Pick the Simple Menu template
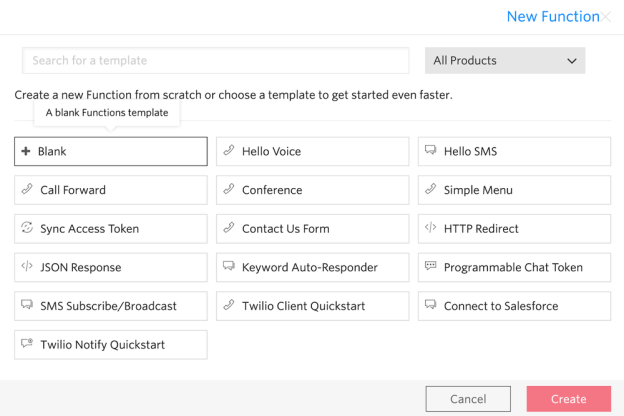This screenshot has height=416, width=624. (x=514, y=190)
